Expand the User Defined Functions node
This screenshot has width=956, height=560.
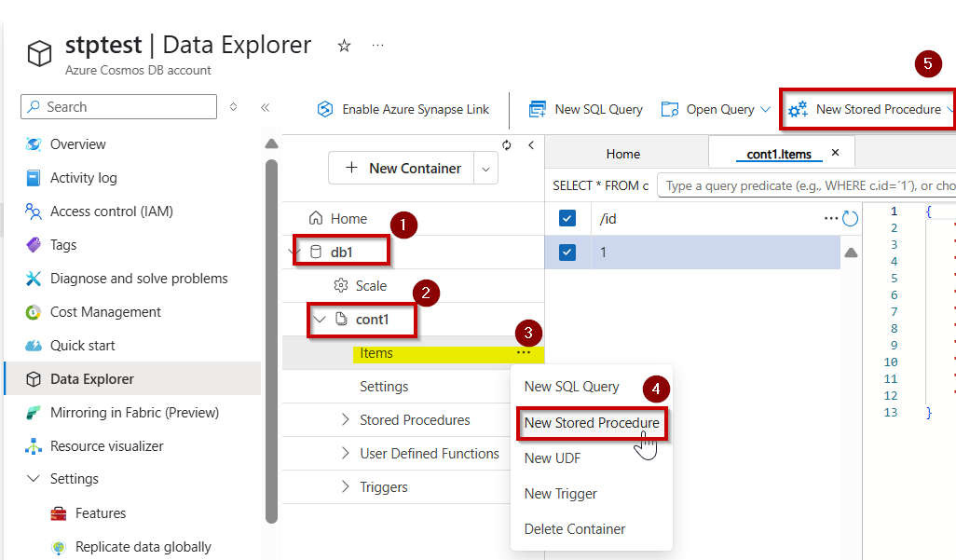pos(346,453)
